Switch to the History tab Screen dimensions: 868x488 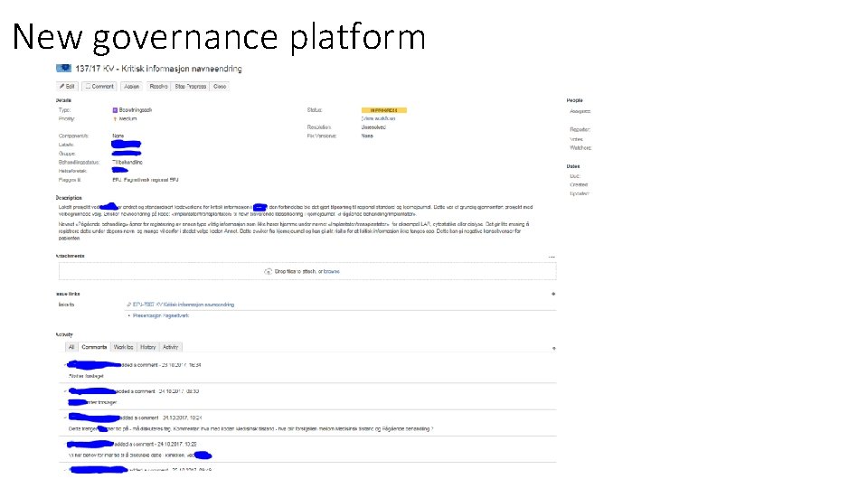click(x=147, y=347)
